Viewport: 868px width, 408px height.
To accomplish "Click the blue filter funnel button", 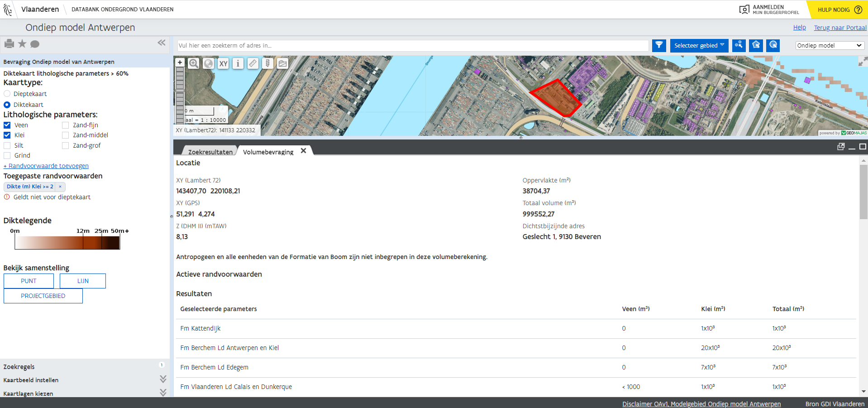I will [x=659, y=45].
